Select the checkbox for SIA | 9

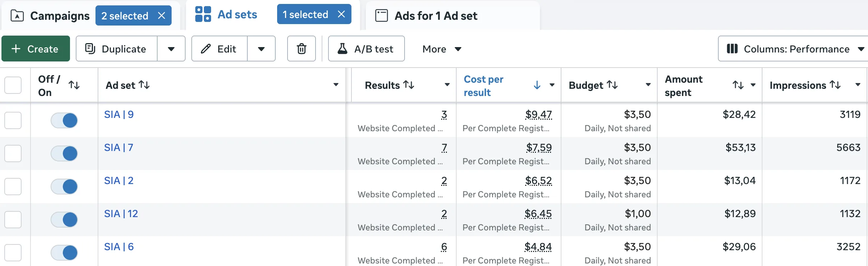13,120
